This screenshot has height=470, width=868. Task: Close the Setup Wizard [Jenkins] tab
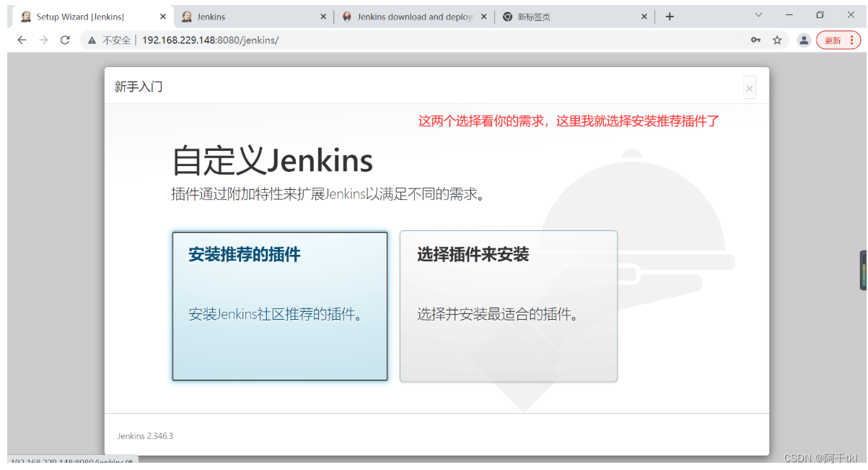pyautogui.click(x=163, y=17)
